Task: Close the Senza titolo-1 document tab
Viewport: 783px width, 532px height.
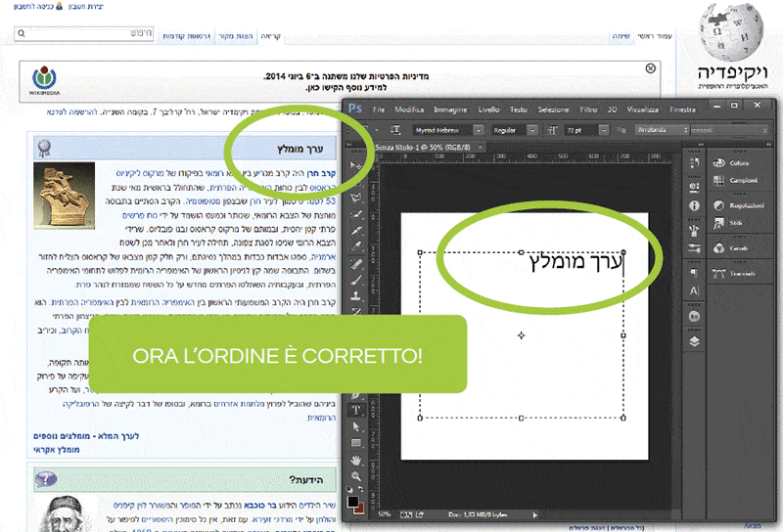Action: click(x=481, y=148)
